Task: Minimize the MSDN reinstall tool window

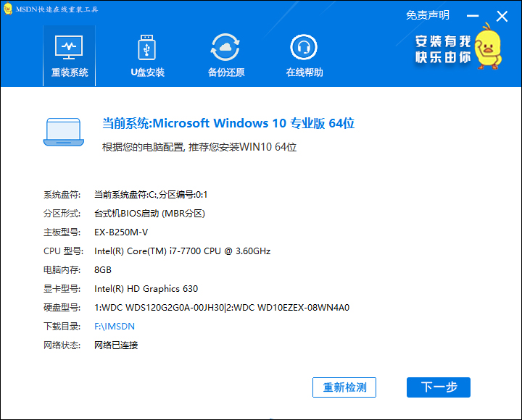Action: click(x=473, y=16)
